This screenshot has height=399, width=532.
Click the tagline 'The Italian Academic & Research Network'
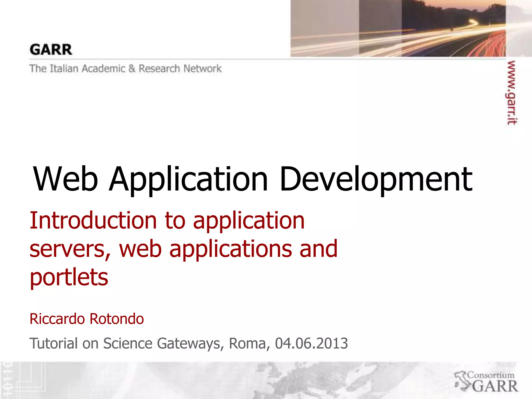pyautogui.click(x=125, y=69)
